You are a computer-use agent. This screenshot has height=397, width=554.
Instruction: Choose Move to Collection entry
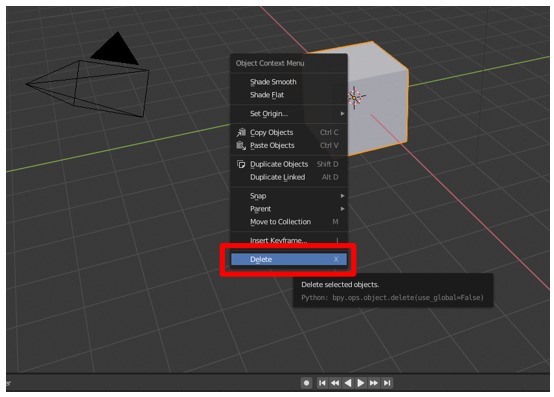289,222
